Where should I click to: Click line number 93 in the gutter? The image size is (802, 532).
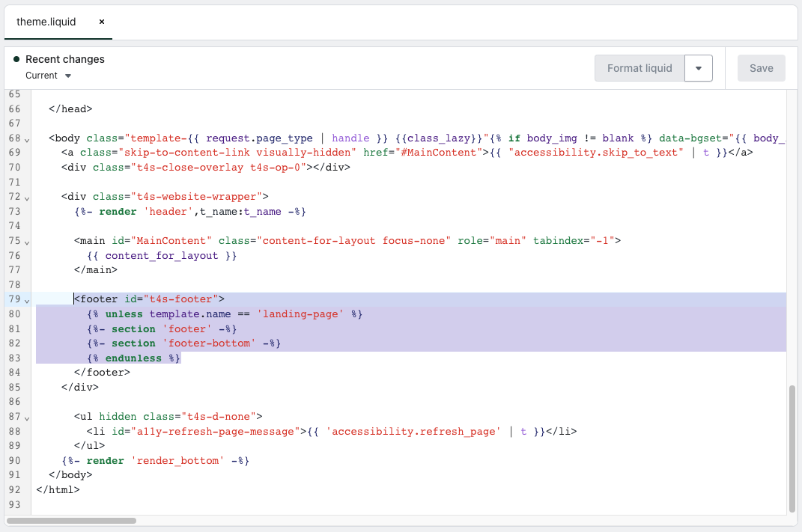[x=15, y=504]
